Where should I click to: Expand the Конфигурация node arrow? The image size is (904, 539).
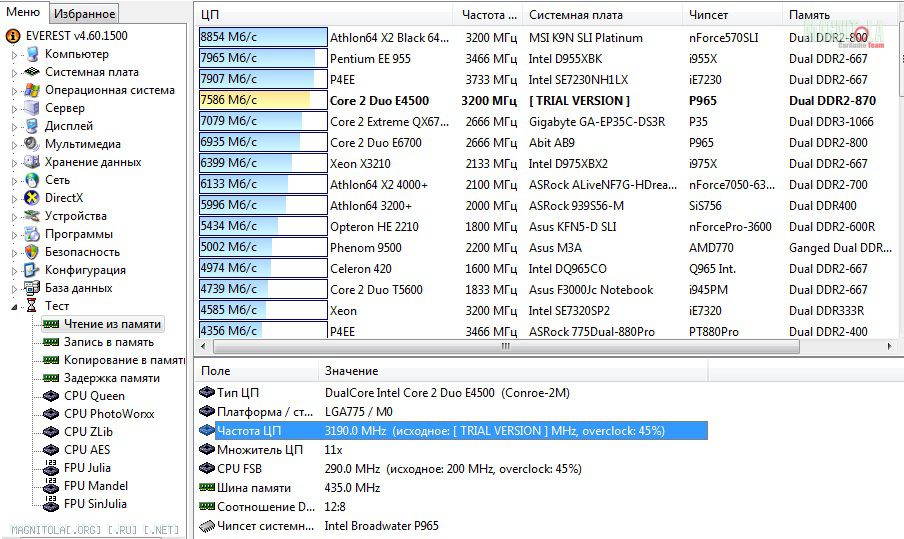[x=14, y=271]
